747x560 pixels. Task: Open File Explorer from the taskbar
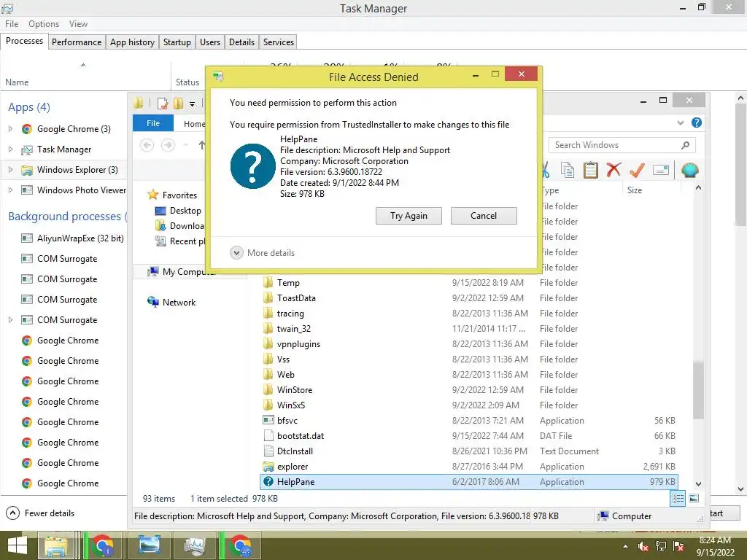click(56, 545)
